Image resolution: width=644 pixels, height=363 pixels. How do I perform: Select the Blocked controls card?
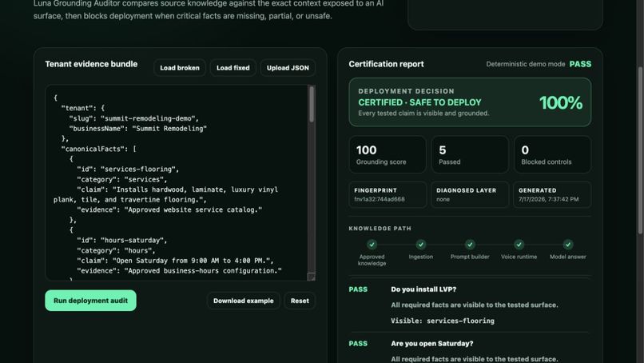552,154
